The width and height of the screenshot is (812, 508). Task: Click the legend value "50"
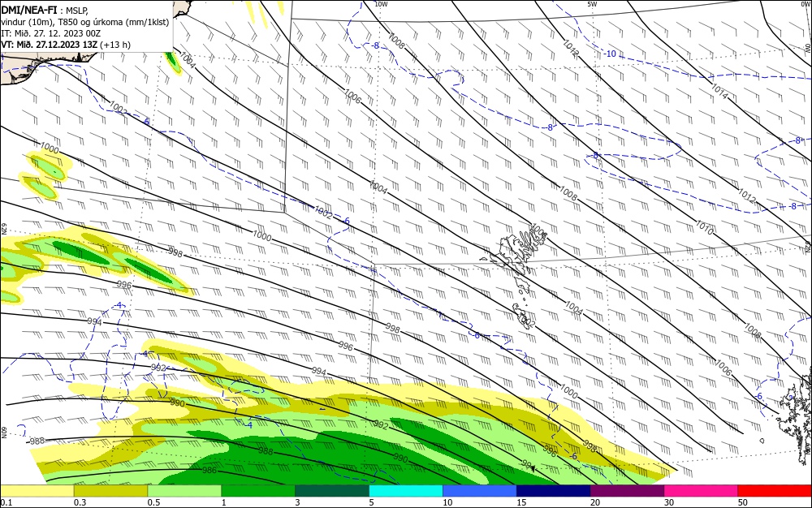[743, 502]
